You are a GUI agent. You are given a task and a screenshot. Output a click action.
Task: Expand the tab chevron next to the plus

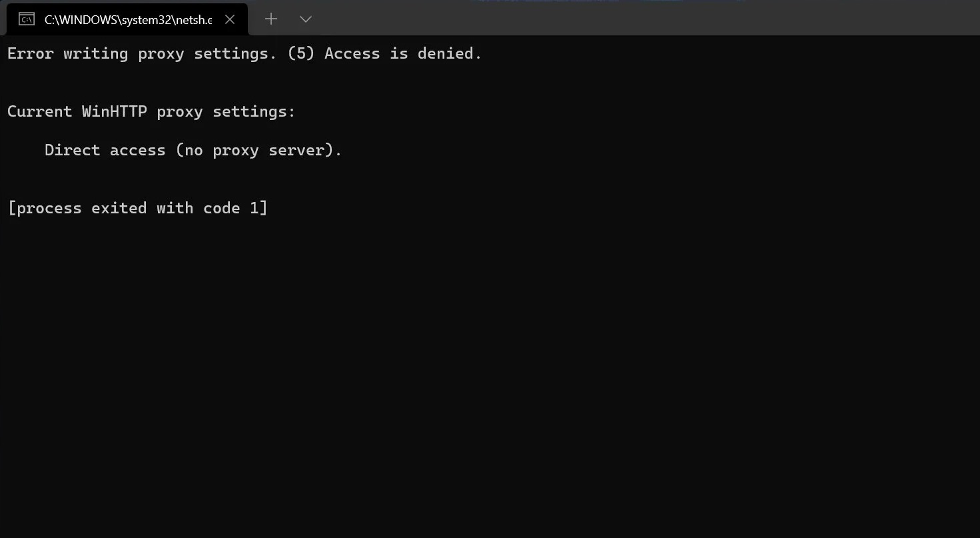pyautogui.click(x=305, y=19)
